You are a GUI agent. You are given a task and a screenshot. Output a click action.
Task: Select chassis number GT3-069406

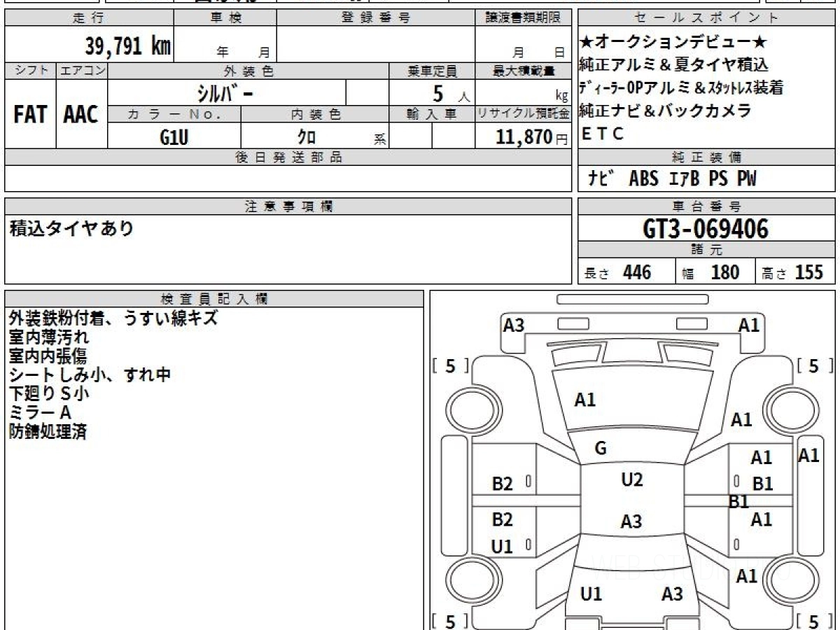pyautogui.click(x=706, y=229)
